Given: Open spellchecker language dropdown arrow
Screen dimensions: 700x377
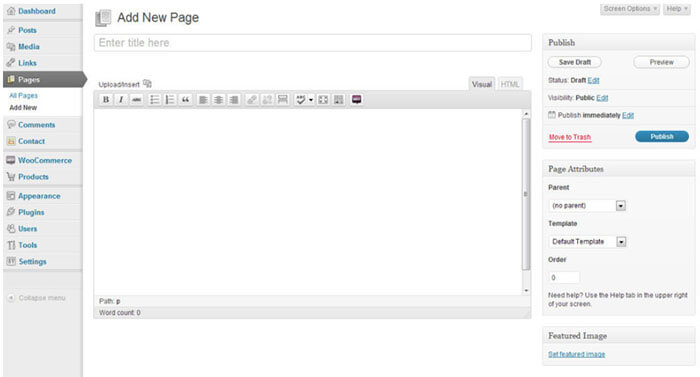Looking at the screenshot, I should pos(311,100).
